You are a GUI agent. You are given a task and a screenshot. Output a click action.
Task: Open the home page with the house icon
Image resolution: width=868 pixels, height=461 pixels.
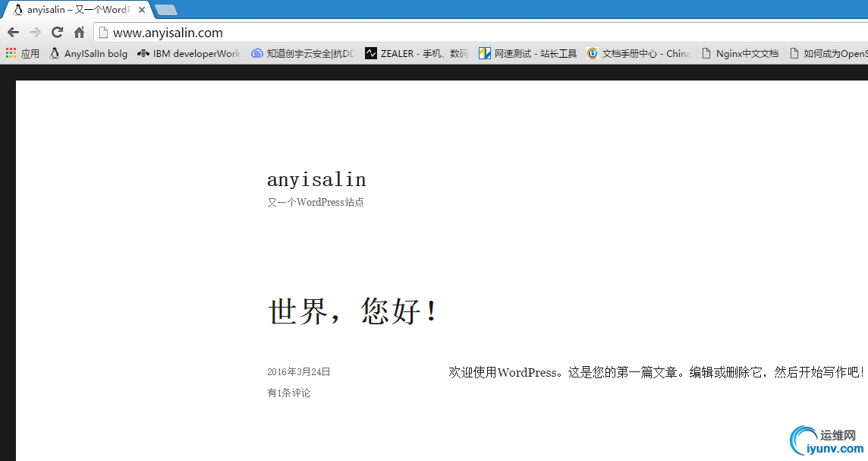[x=79, y=32]
